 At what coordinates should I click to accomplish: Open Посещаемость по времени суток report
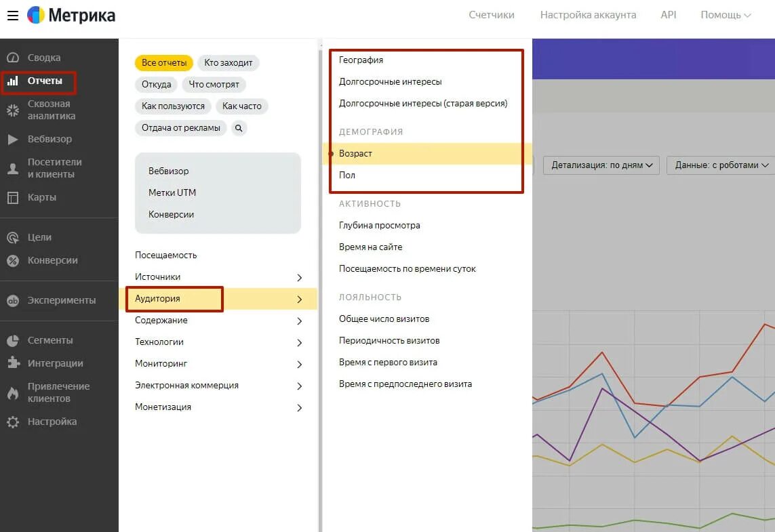(408, 269)
